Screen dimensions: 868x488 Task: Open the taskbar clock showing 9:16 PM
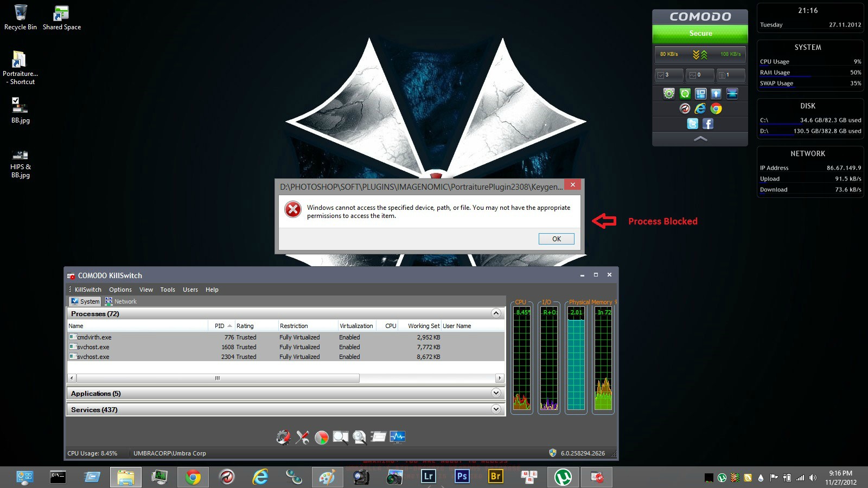[841, 478]
